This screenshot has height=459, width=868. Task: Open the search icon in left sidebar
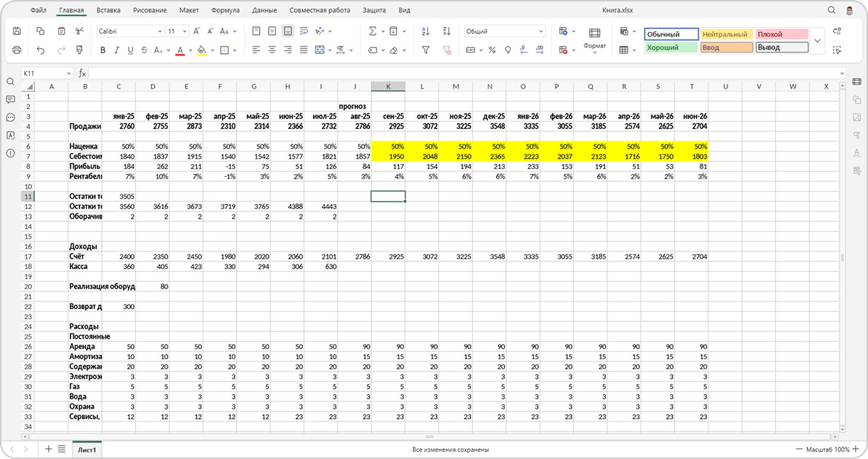[10, 82]
